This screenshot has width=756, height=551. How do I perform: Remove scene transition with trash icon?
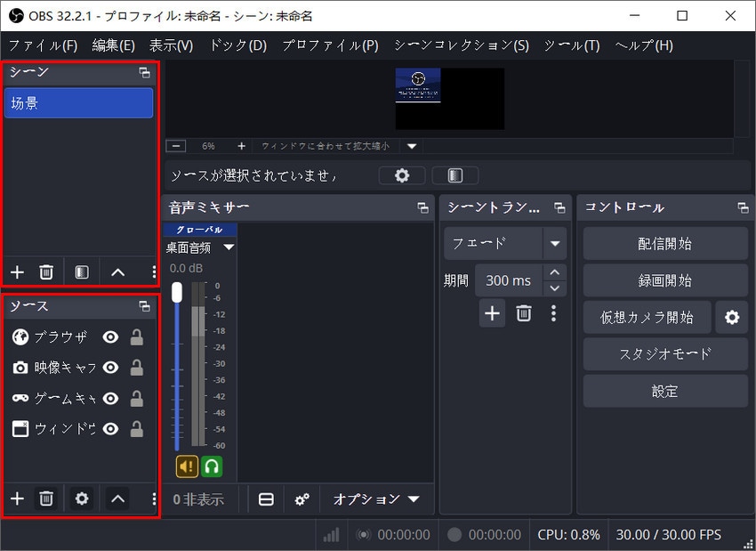(x=524, y=313)
